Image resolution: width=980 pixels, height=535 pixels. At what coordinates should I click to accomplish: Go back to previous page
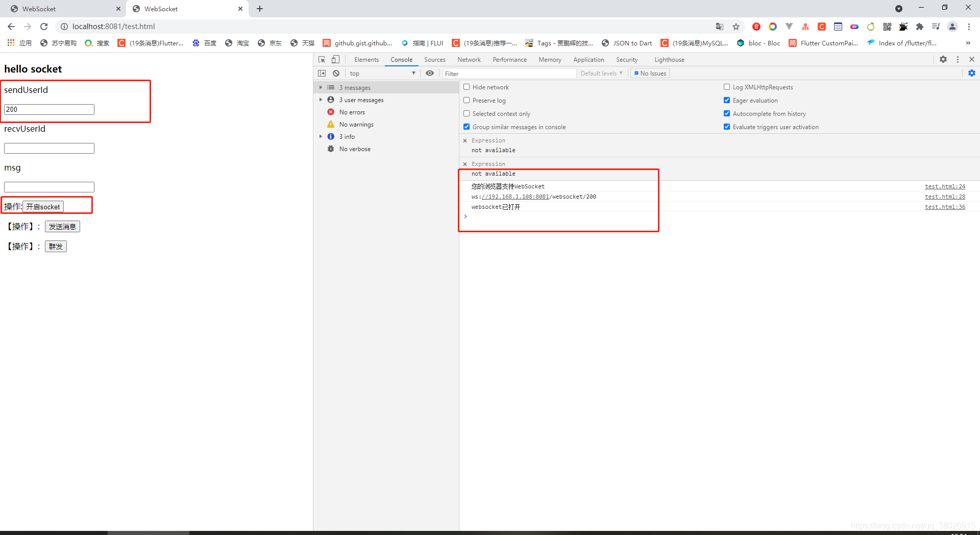pos(11,27)
